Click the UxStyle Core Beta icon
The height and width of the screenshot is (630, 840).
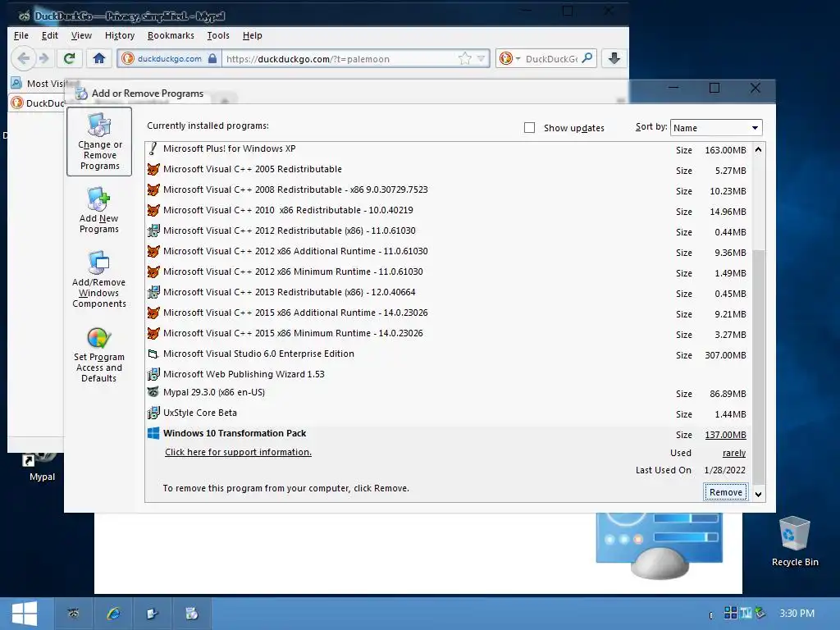(x=153, y=413)
